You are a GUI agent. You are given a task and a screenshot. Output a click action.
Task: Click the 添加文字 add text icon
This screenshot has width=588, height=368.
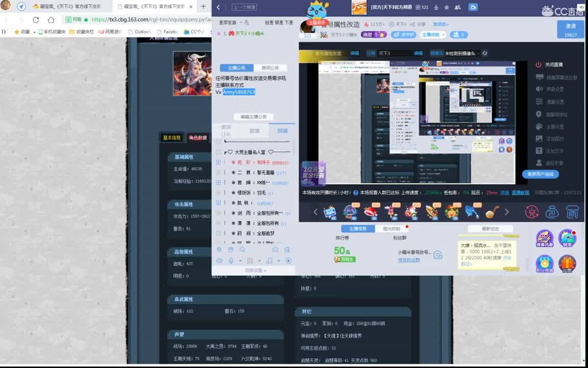pos(538,150)
